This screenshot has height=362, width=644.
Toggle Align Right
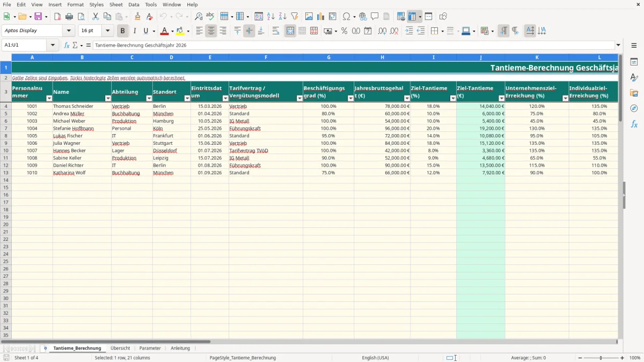tap(223, 31)
